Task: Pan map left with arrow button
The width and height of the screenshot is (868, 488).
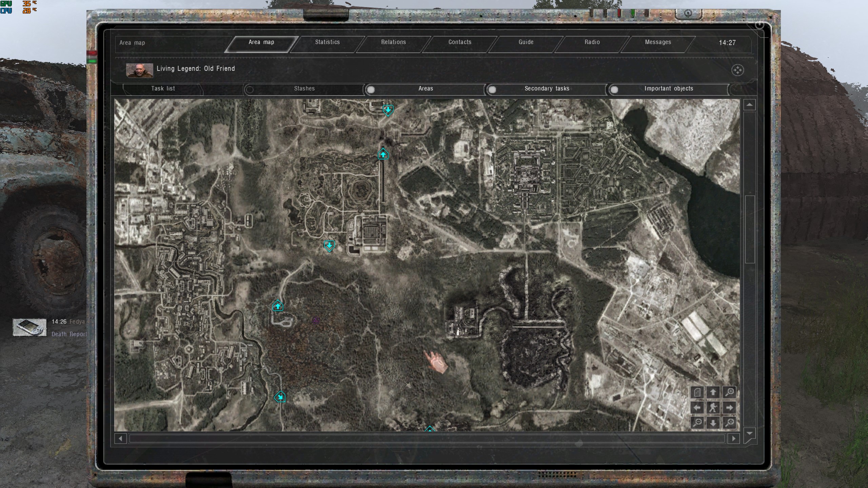Action: 697,408
